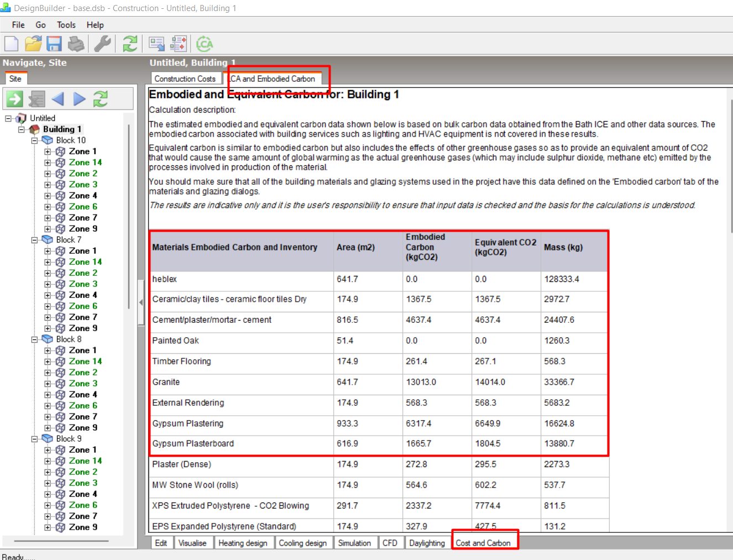The width and height of the screenshot is (733, 560).
Task: Expand Zone 9 under Block 9
Action: coord(48,527)
